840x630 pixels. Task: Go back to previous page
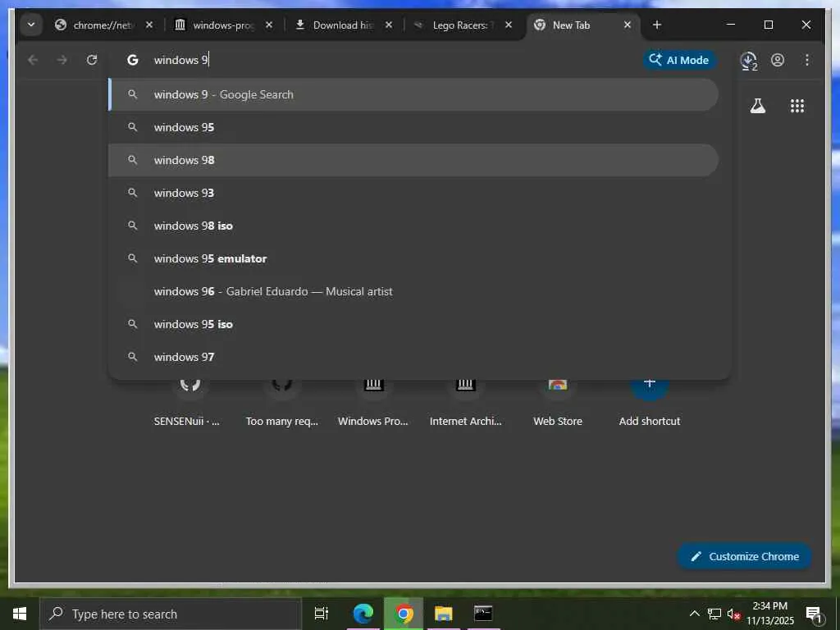coord(33,60)
